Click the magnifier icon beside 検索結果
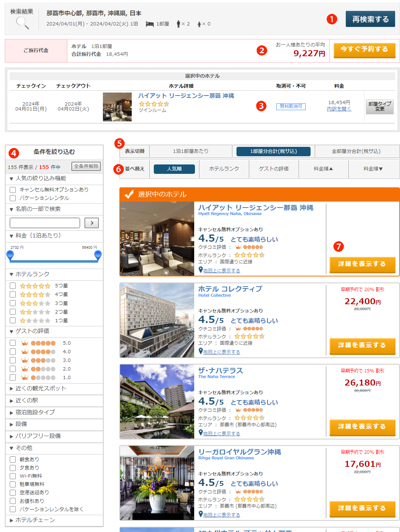Screen dimensions: 400x532 pos(22,23)
